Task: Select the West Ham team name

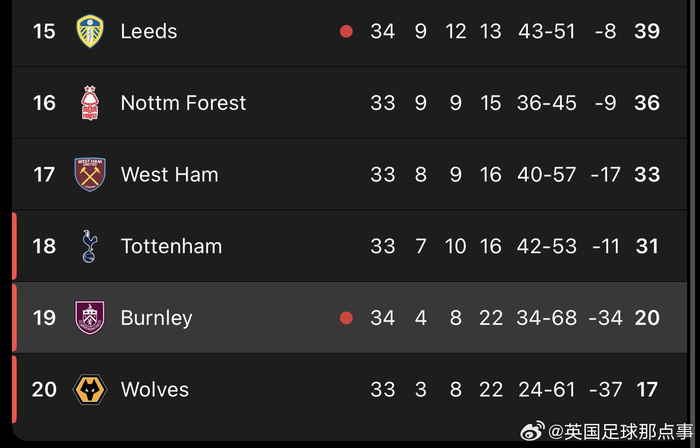Action: (x=169, y=174)
